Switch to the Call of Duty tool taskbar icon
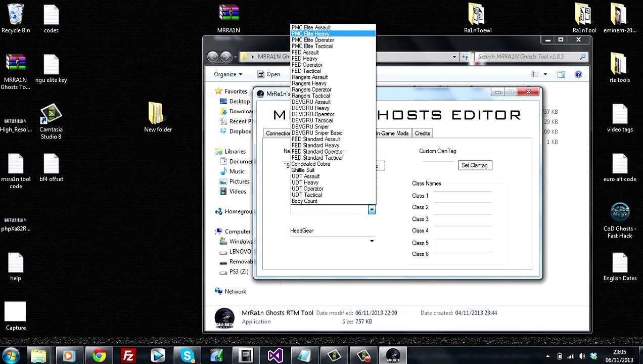Viewport: 643px width, 364px height. [x=393, y=356]
